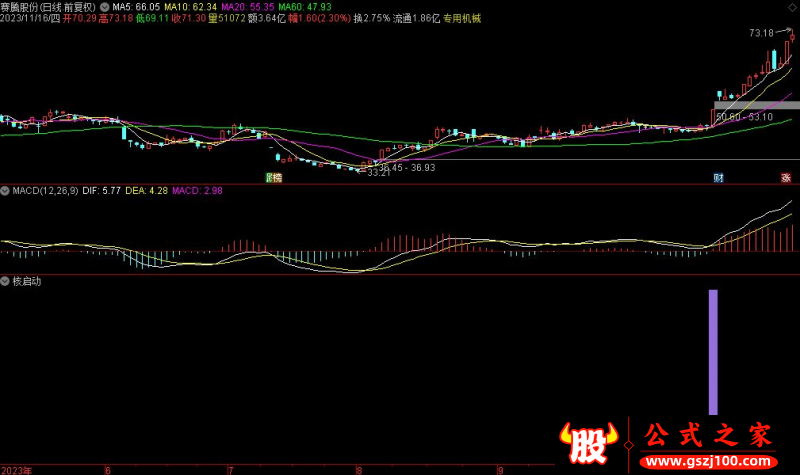The width and height of the screenshot is (800, 475).
Task: Click the 专用机械 industry link
Action: click(x=462, y=18)
